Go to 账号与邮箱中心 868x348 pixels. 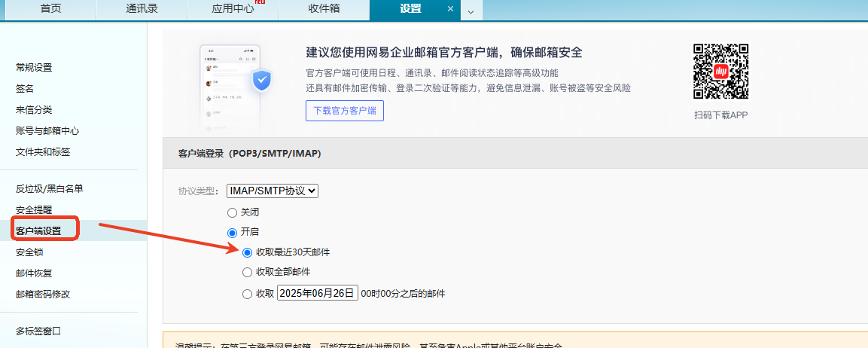[47, 131]
